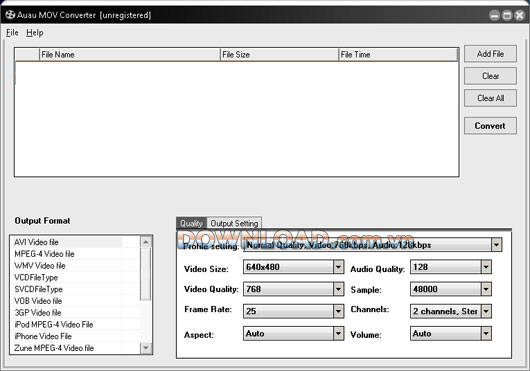Select VOB Video file format
This screenshot has height=371, width=530.
pyautogui.click(x=75, y=301)
